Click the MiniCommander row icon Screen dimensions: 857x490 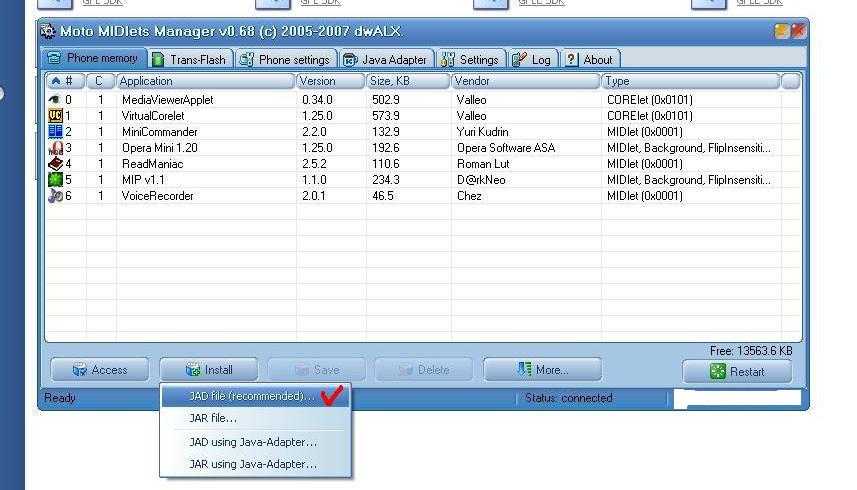(55, 132)
